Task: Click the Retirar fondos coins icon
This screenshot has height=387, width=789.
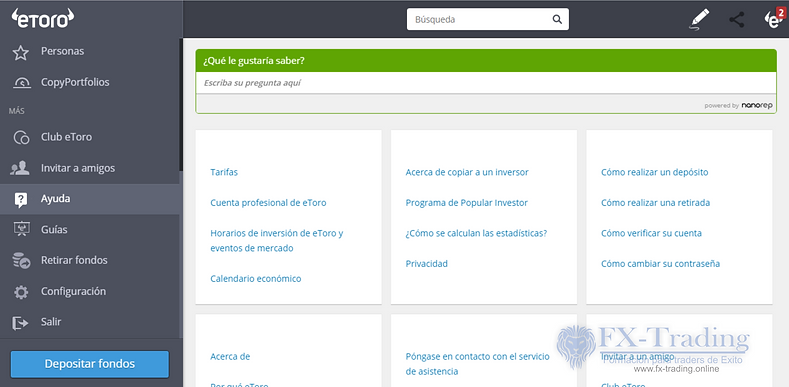Action: (x=21, y=261)
